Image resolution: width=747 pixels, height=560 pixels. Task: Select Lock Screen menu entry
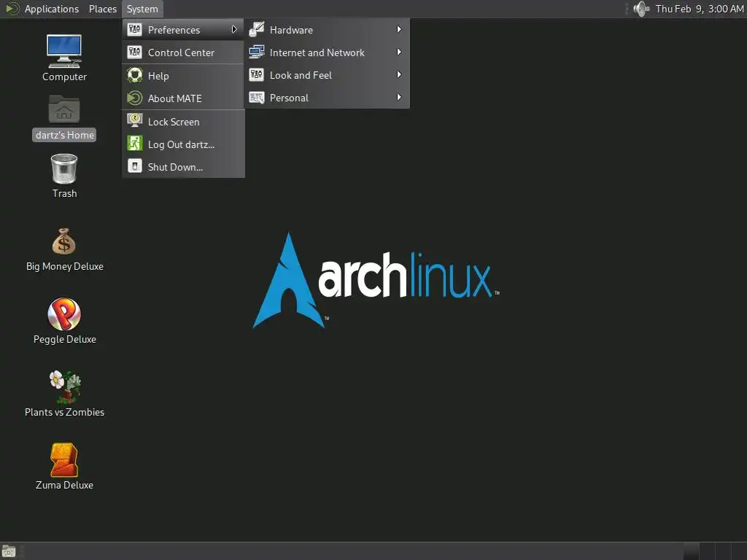(x=183, y=122)
